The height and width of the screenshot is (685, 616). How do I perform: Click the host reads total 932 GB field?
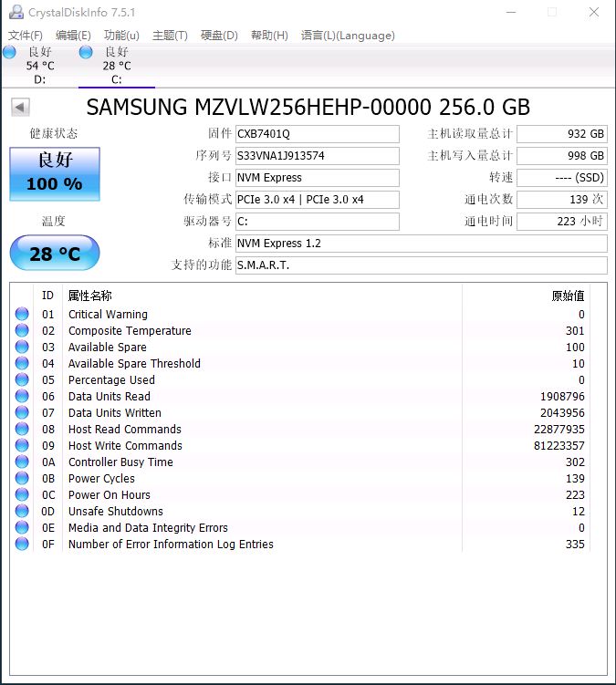click(562, 134)
